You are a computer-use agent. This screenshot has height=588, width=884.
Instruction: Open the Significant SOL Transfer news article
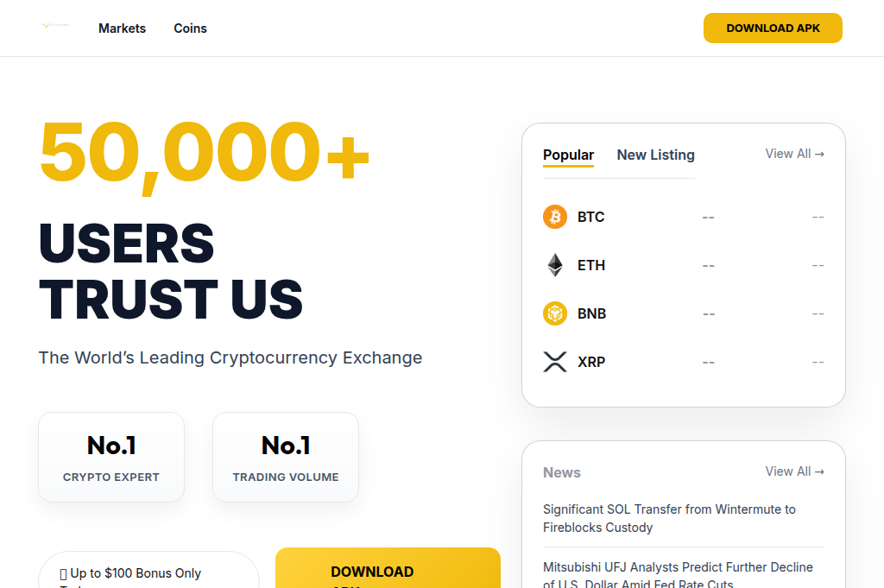click(669, 518)
